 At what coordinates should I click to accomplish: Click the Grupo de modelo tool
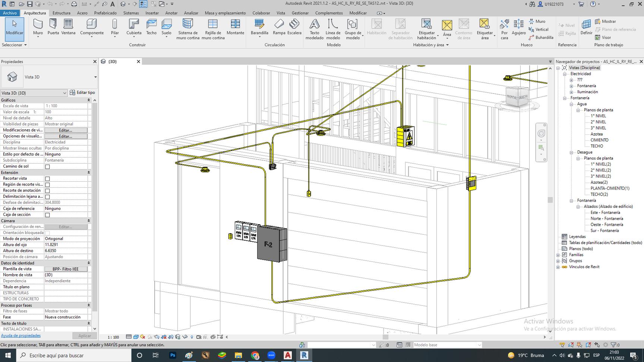[353, 29]
